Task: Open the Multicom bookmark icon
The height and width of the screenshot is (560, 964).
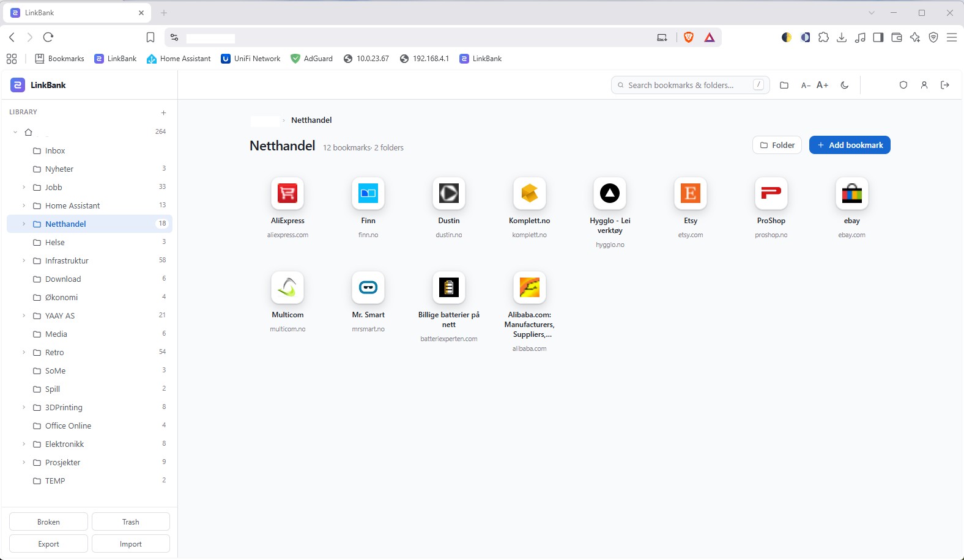Action: [287, 287]
